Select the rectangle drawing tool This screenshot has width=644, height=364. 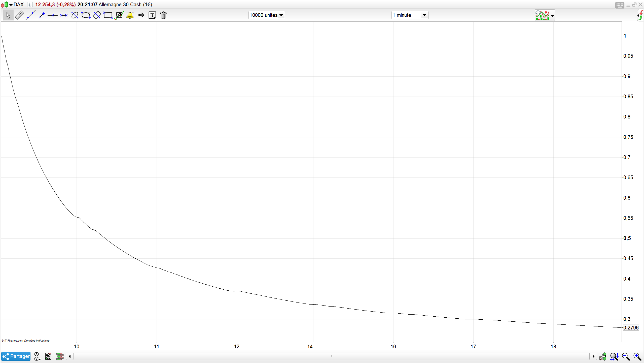108,15
